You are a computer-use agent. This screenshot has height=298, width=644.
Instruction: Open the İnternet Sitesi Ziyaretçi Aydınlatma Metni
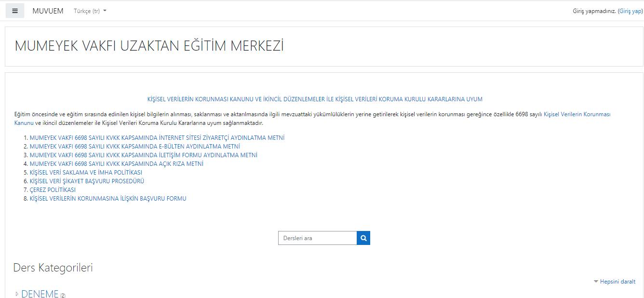(157, 138)
